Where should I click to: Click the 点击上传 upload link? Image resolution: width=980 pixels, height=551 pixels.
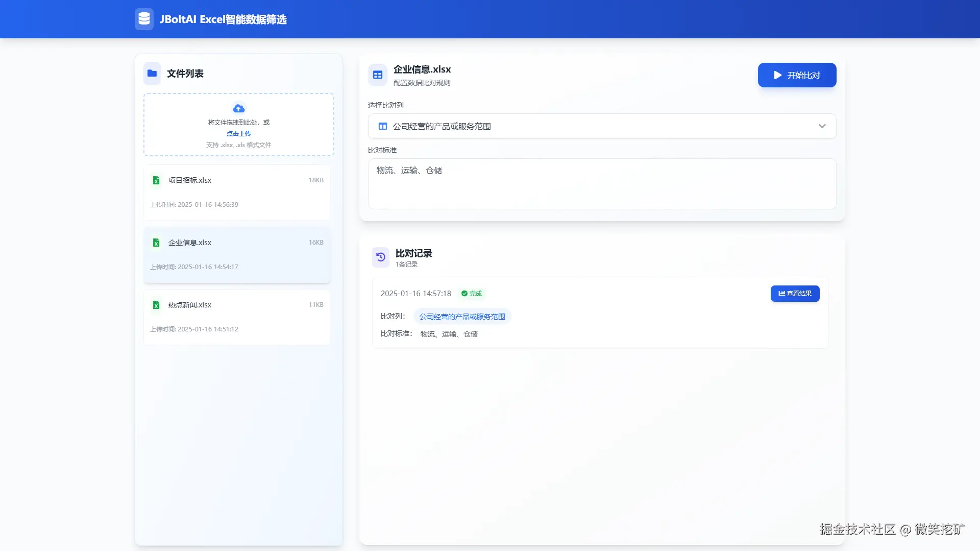[x=239, y=134]
